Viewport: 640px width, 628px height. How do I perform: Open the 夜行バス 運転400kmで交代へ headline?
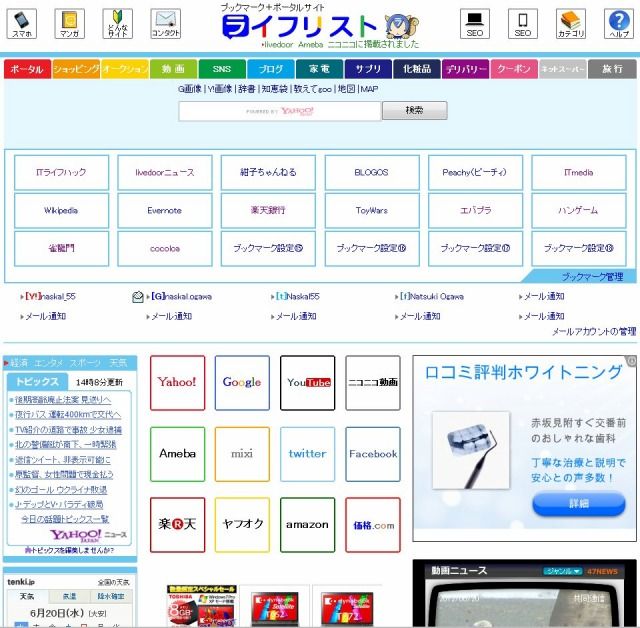tap(68, 415)
